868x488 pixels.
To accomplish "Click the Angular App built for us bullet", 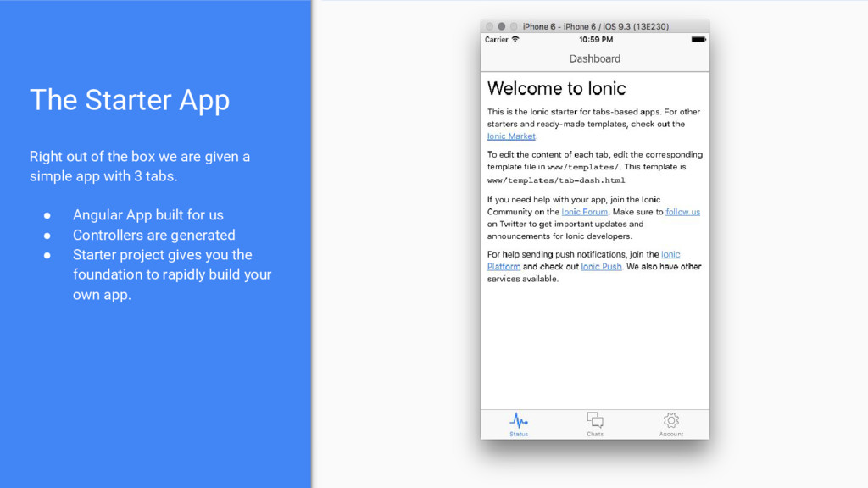I will tap(148, 214).
